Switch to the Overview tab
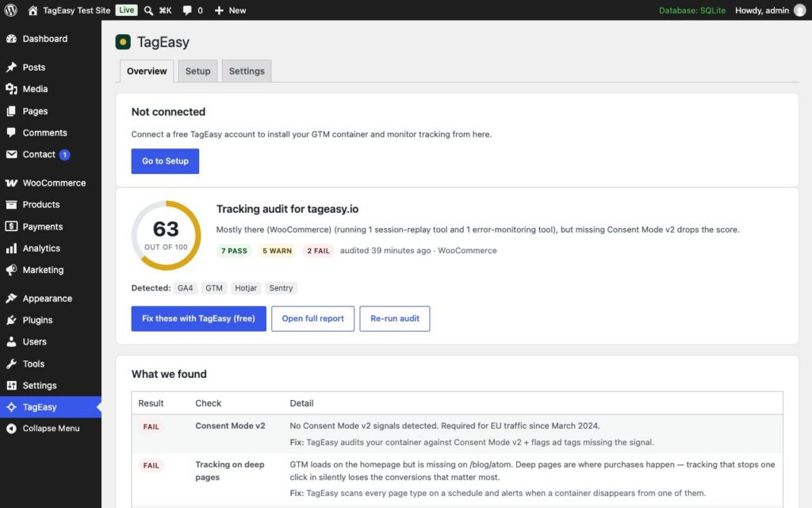 coord(147,71)
